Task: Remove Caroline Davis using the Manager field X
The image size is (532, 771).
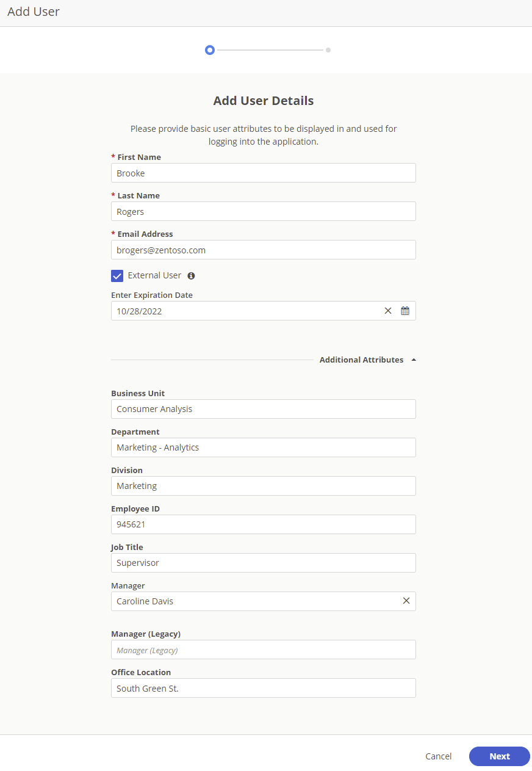Action: [406, 601]
